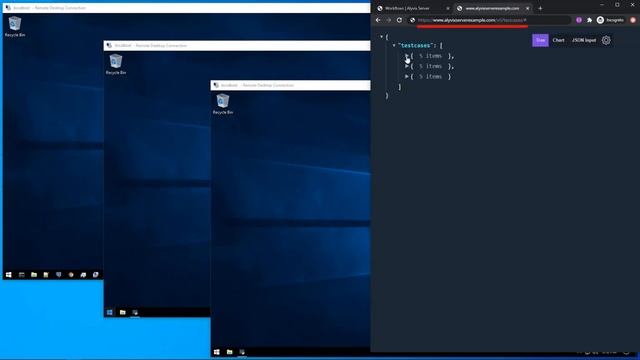Expand the first 5 items object
640x360 pixels.
[407, 56]
